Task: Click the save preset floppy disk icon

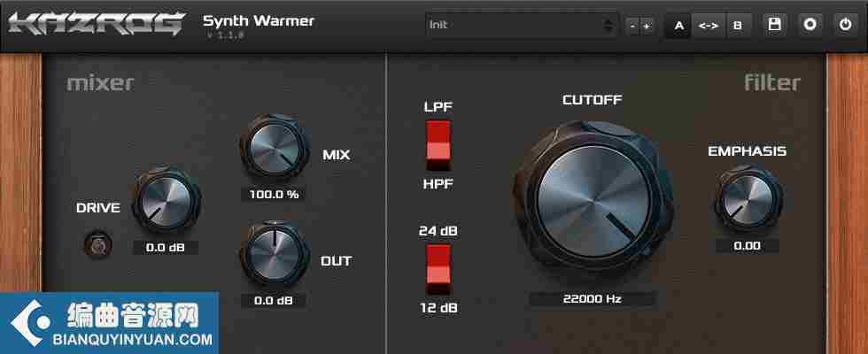Action: [775, 25]
